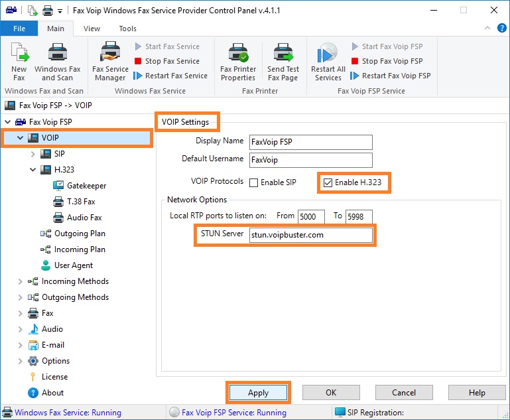Open Fax Printer Properties
The height and width of the screenshot is (420, 510).
[x=238, y=62]
